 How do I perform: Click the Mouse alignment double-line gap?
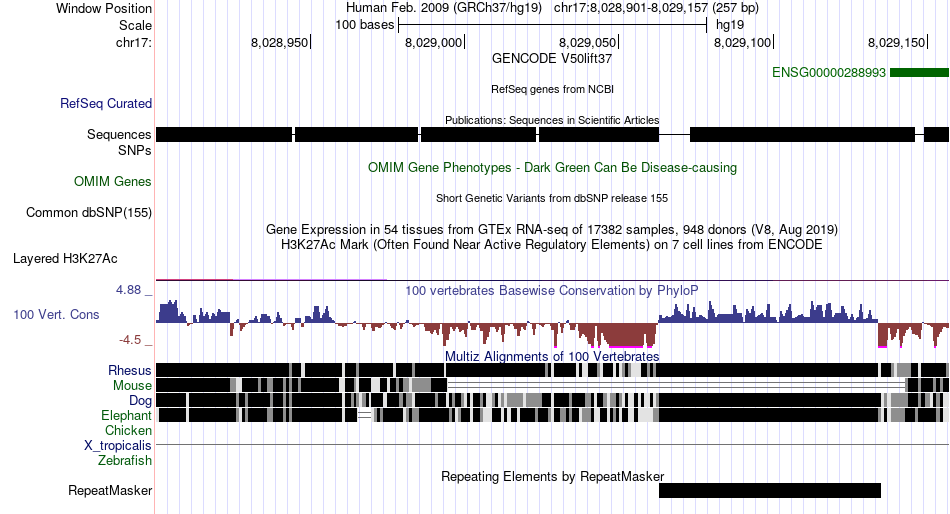pyautogui.click(x=676, y=386)
